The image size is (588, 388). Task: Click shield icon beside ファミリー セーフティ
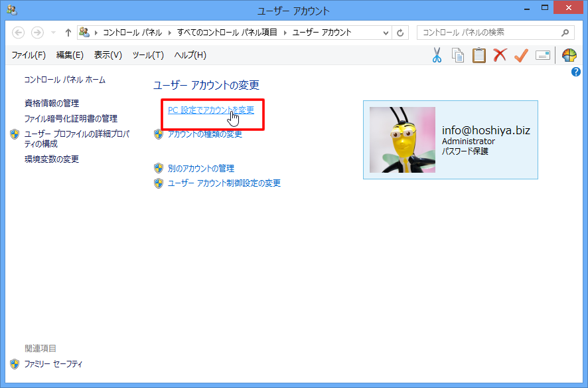point(15,364)
